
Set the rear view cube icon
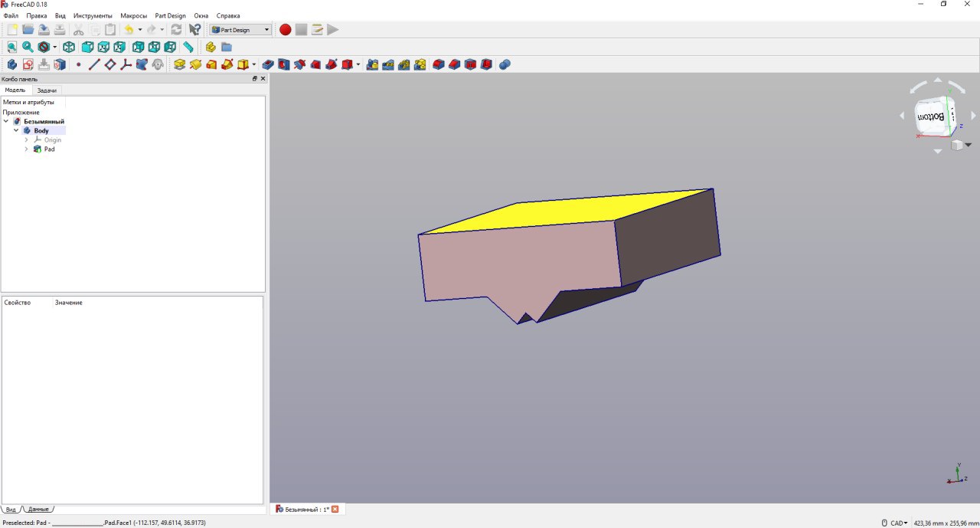138,47
